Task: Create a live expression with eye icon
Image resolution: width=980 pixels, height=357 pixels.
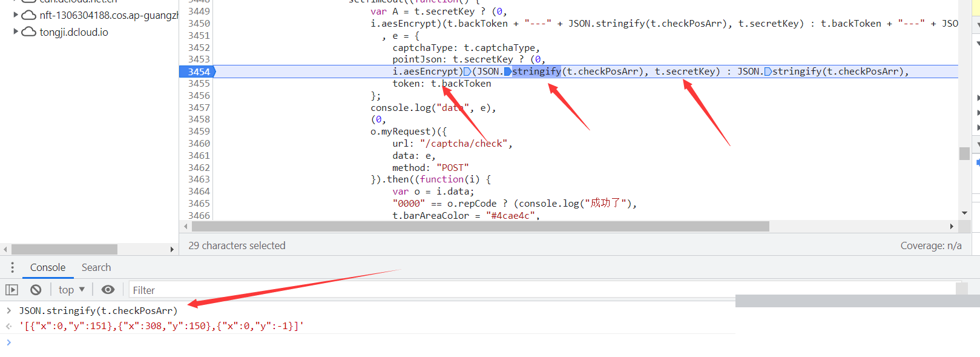Action: click(x=108, y=290)
